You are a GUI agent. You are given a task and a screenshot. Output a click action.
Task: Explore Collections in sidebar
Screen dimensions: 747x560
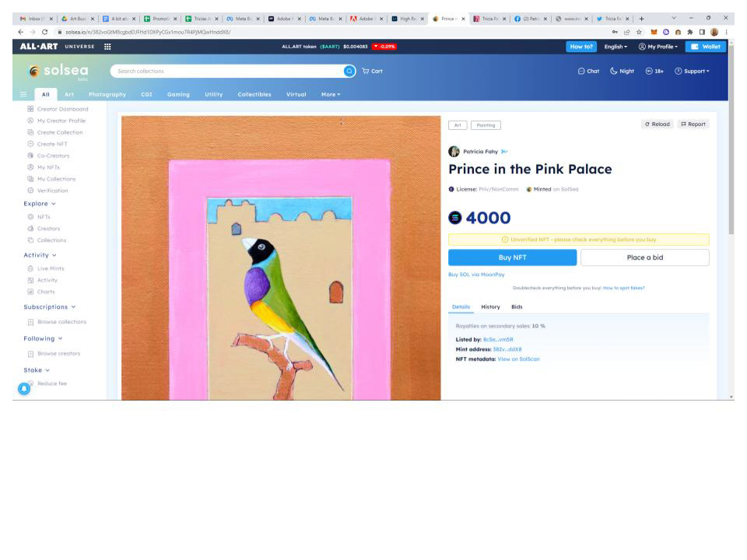47,240
